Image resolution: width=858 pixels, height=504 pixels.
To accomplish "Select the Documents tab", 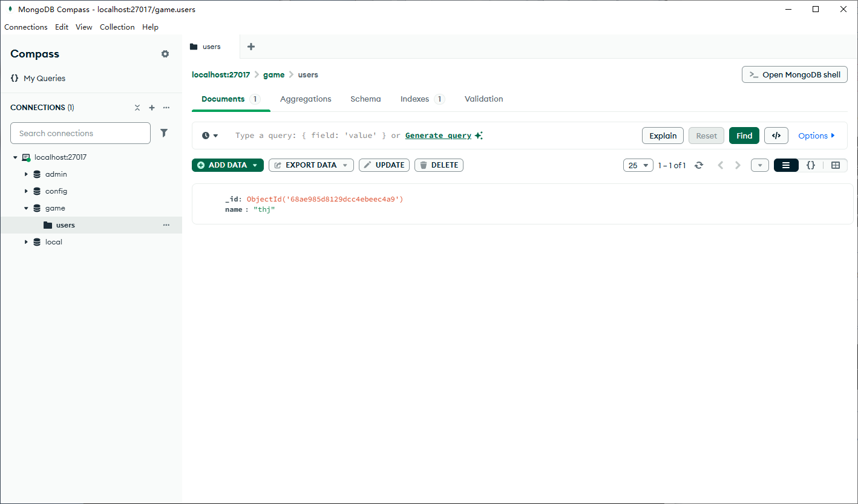I will click(231, 99).
